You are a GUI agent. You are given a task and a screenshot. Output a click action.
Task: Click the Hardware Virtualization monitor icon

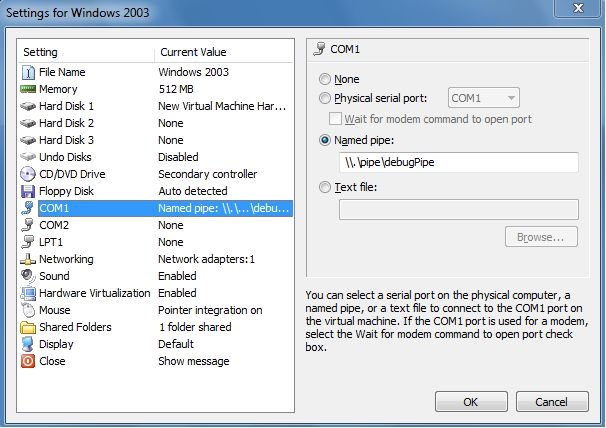[x=28, y=293]
